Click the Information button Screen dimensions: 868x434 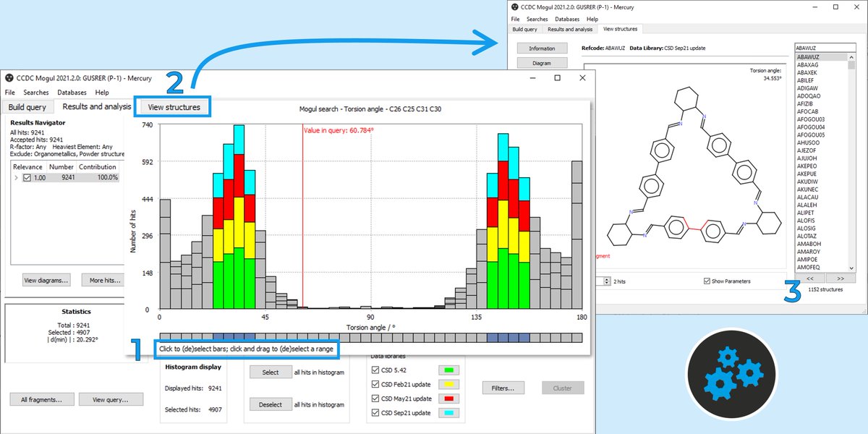[542, 48]
